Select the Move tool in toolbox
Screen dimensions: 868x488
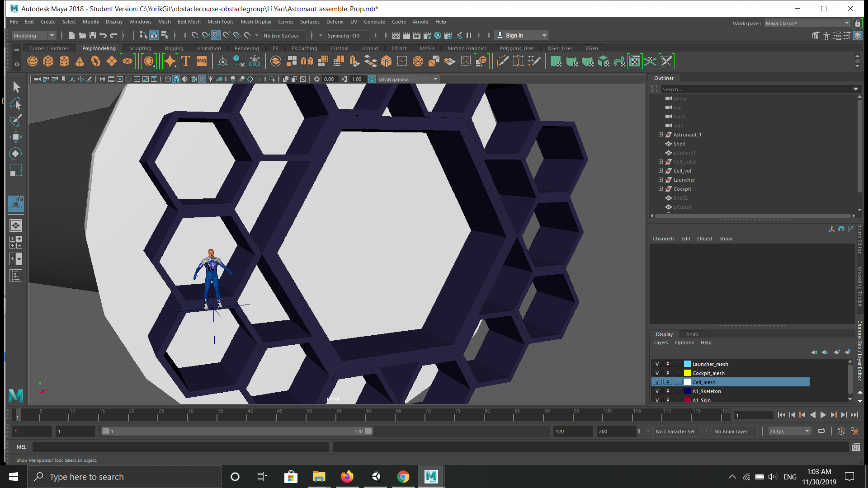click(x=16, y=137)
